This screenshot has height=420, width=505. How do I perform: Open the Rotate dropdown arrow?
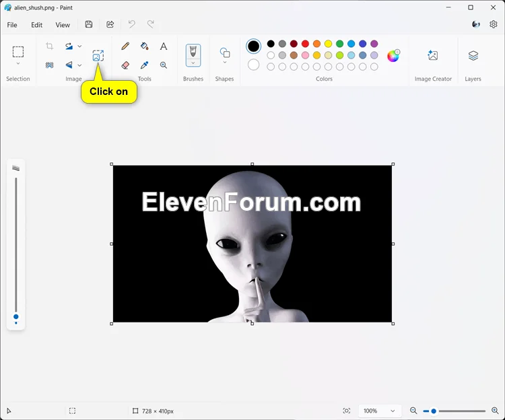(79, 46)
